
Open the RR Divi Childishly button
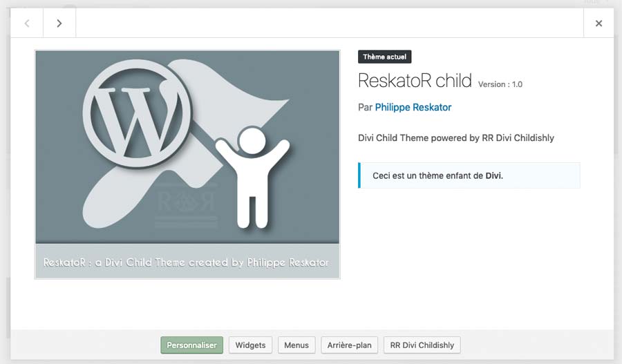(422, 345)
